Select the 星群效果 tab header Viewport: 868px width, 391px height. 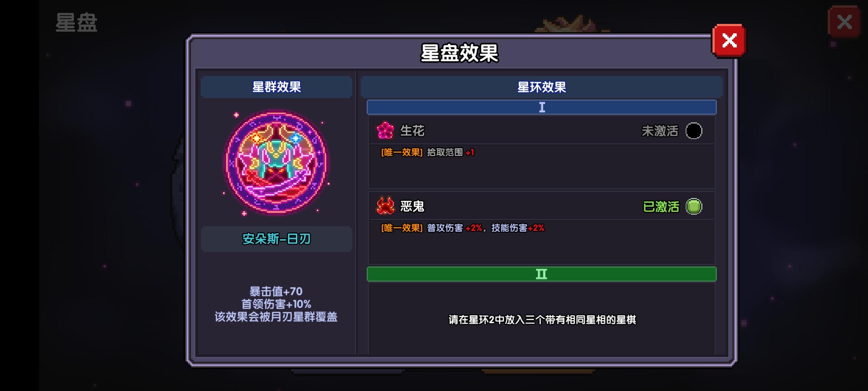[x=276, y=87]
